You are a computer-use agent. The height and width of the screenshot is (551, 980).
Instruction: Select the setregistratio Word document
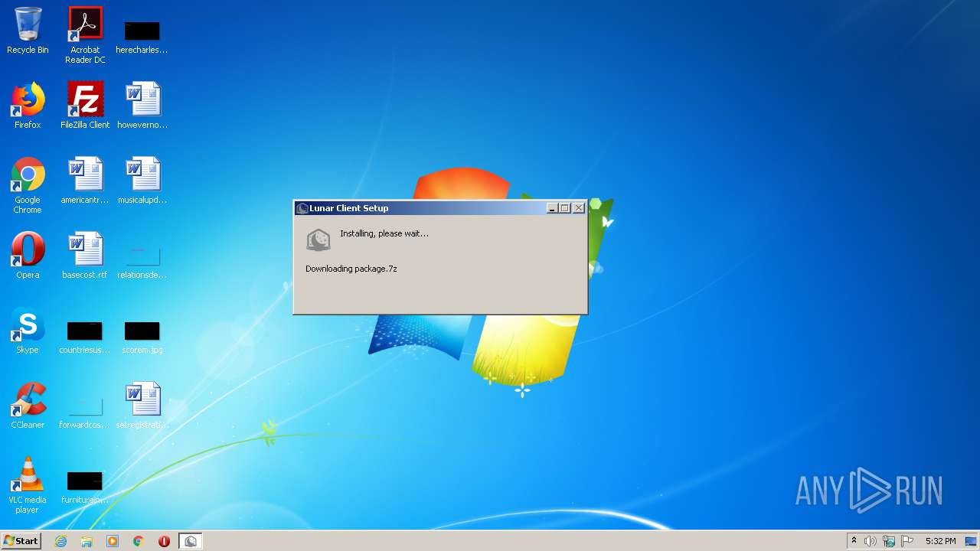tap(142, 406)
